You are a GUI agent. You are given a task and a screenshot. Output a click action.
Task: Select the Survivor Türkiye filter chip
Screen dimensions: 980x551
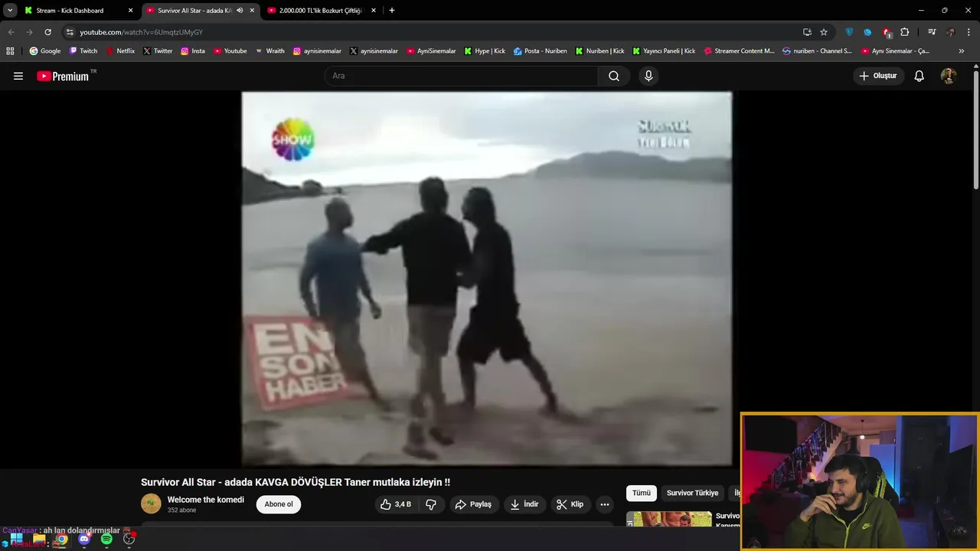tap(692, 494)
